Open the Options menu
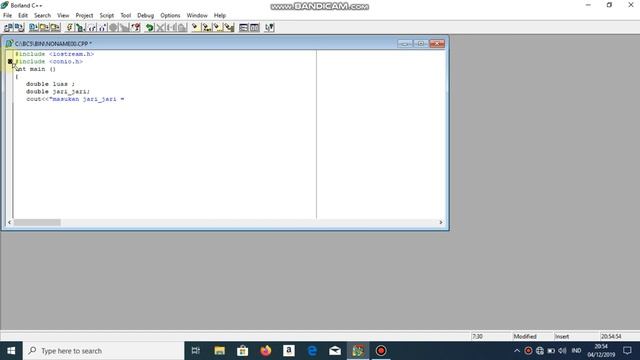 (170, 16)
